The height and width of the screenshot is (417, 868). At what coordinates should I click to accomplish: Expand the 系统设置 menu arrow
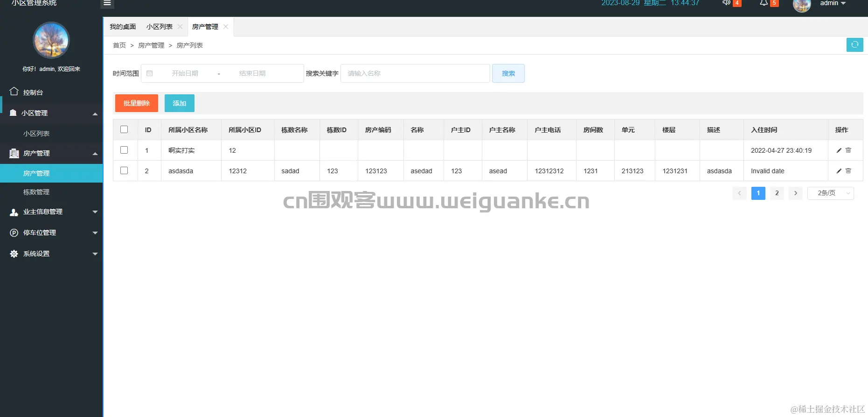(x=95, y=254)
